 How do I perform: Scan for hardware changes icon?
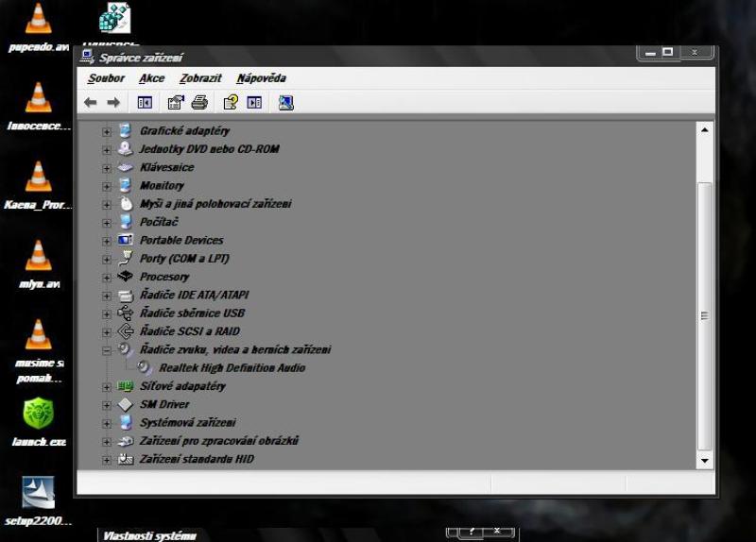[286, 103]
